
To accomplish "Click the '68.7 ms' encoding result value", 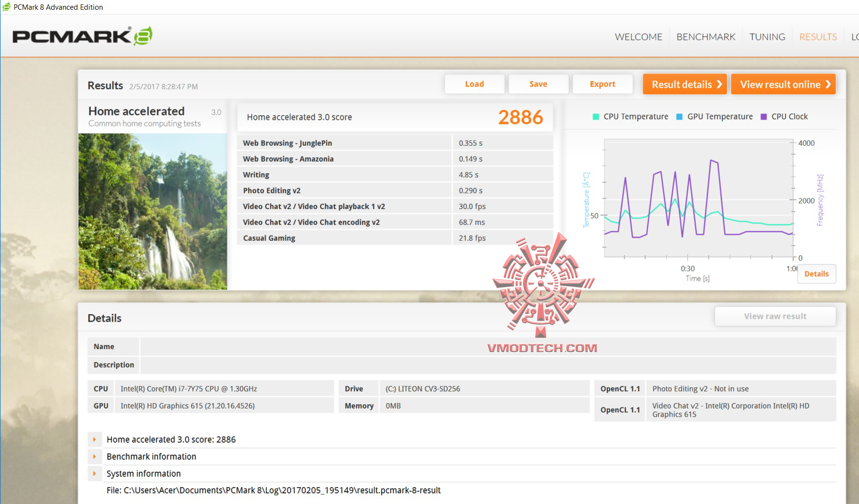I will point(472,222).
